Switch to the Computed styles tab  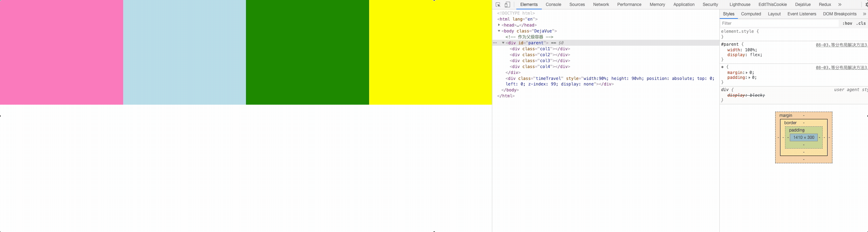751,14
